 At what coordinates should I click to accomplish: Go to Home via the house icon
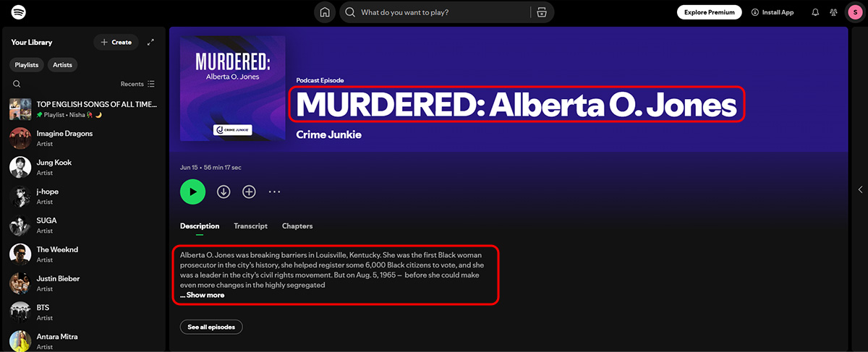[325, 12]
